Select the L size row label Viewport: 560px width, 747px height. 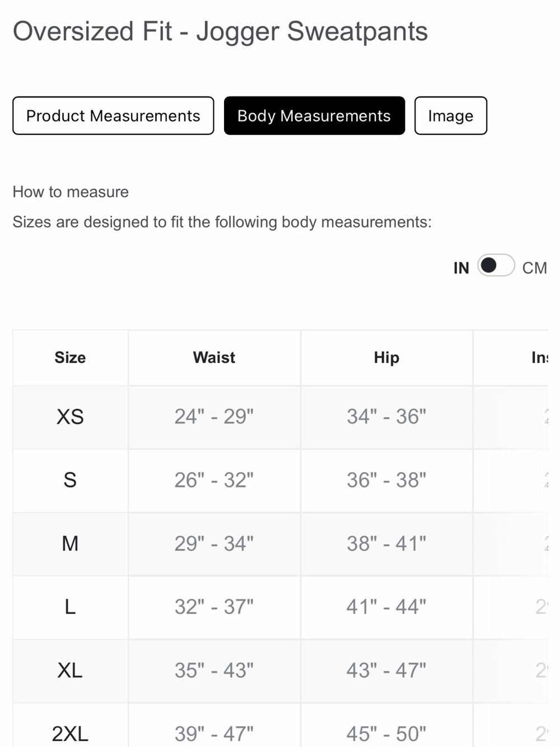click(x=70, y=607)
